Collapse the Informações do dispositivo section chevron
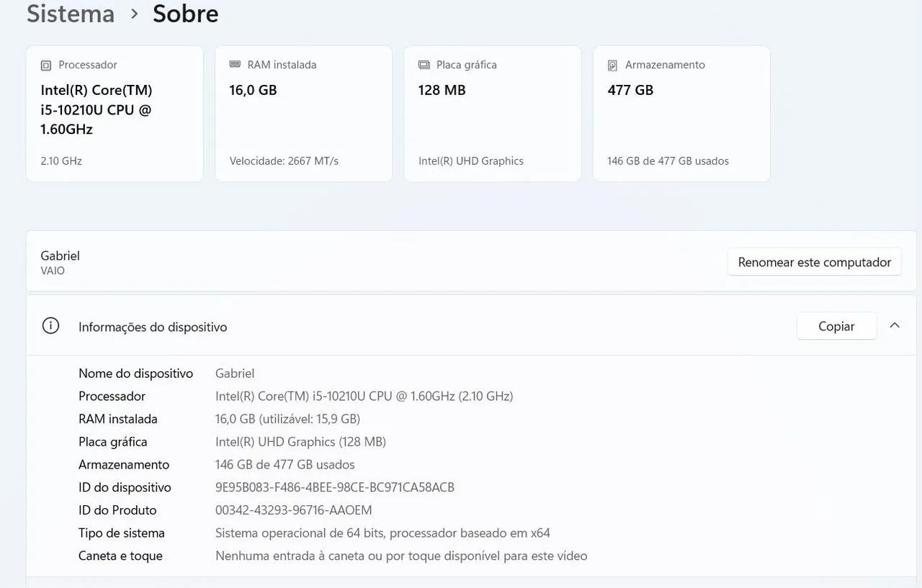The height and width of the screenshot is (588, 922). coord(895,325)
